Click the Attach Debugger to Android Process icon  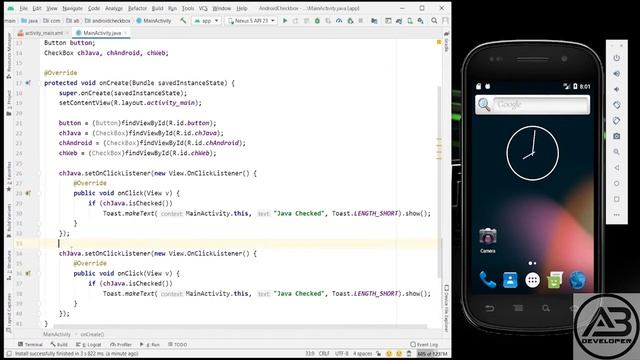click(350, 20)
